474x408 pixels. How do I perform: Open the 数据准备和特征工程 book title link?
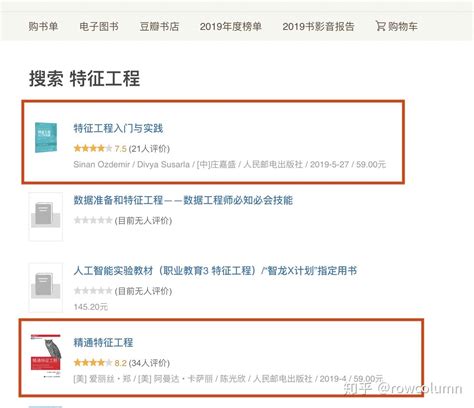(x=183, y=200)
